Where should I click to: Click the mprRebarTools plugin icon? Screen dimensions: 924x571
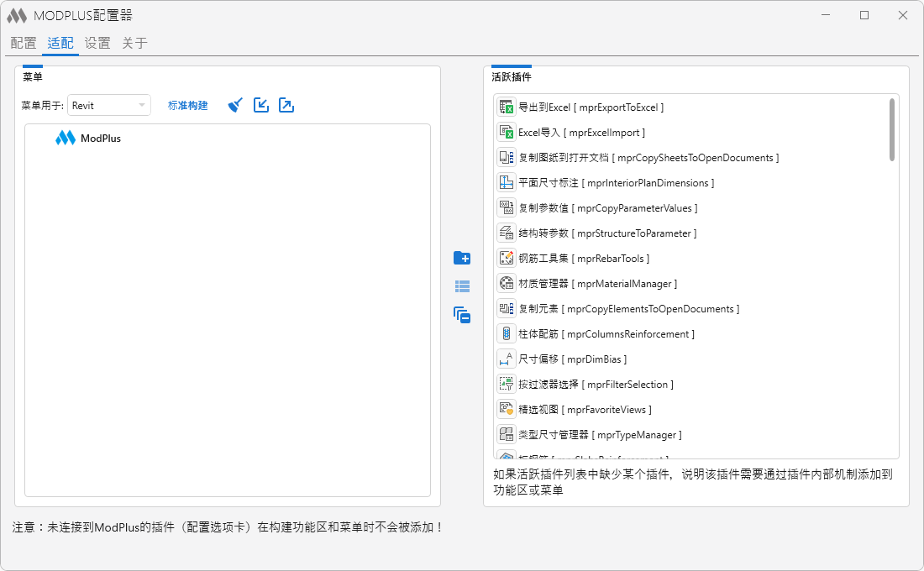[507, 258]
